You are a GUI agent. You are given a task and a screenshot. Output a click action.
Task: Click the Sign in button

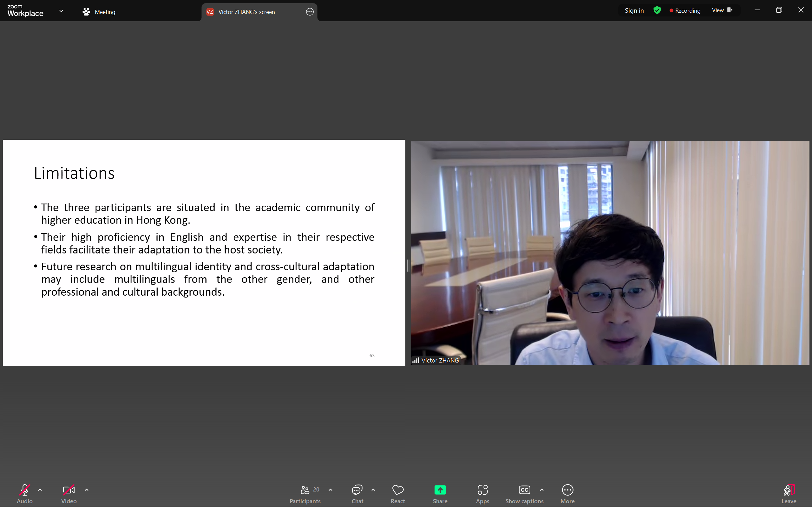(634, 10)
